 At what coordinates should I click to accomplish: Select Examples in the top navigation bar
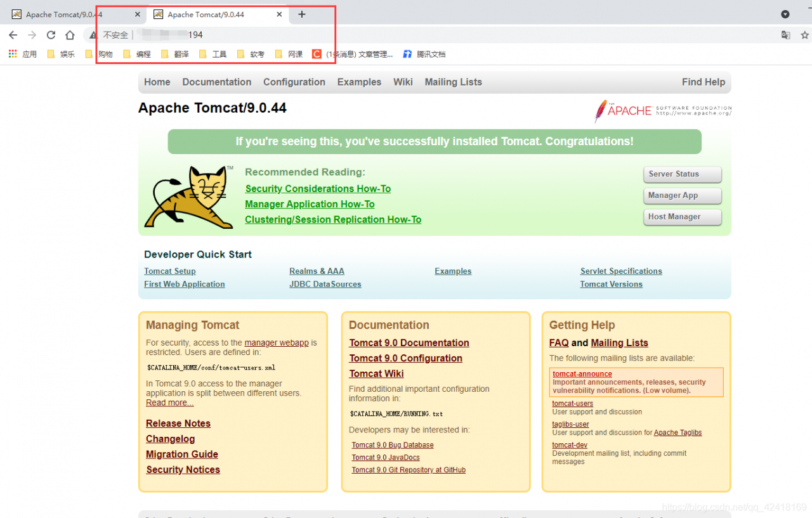359,82
